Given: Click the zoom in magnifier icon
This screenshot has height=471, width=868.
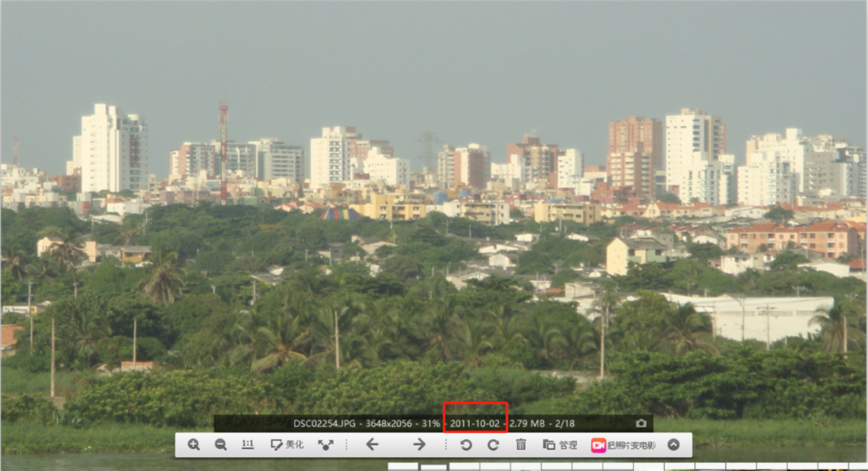Looking at the screenshot, I should click(x=194, y=444).
